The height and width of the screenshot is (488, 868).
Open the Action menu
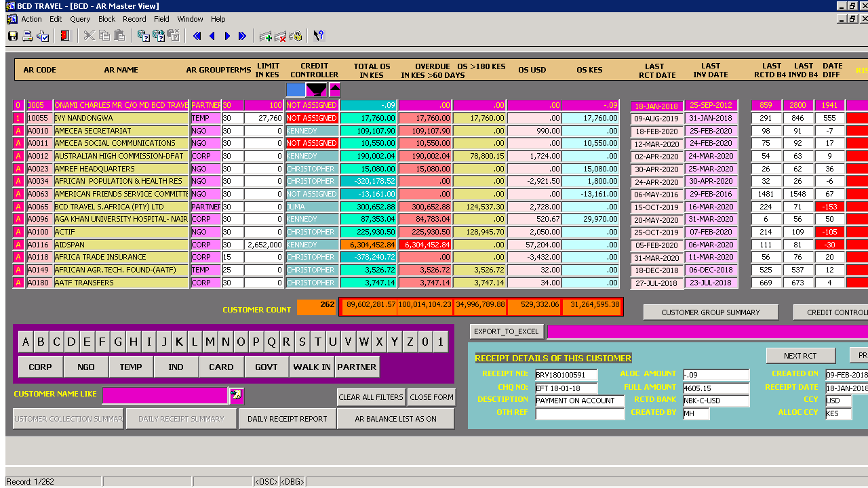tap(31, 19)
